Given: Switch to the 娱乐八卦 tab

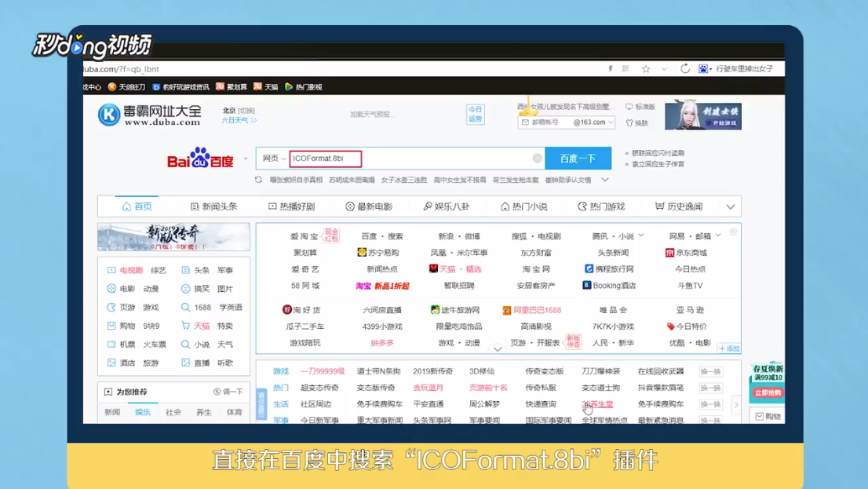Looking at the screenshot, I should click(447, 206).
